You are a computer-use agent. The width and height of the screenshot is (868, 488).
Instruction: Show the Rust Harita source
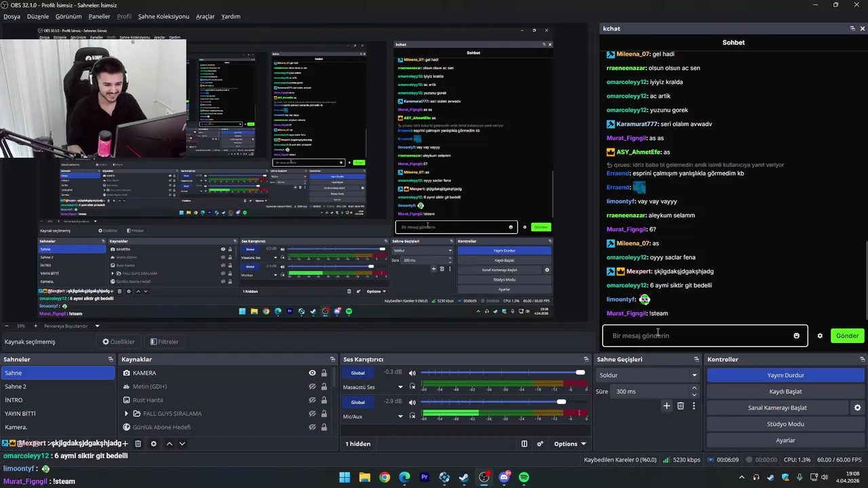pyautogui.click(x=312, y=400)
